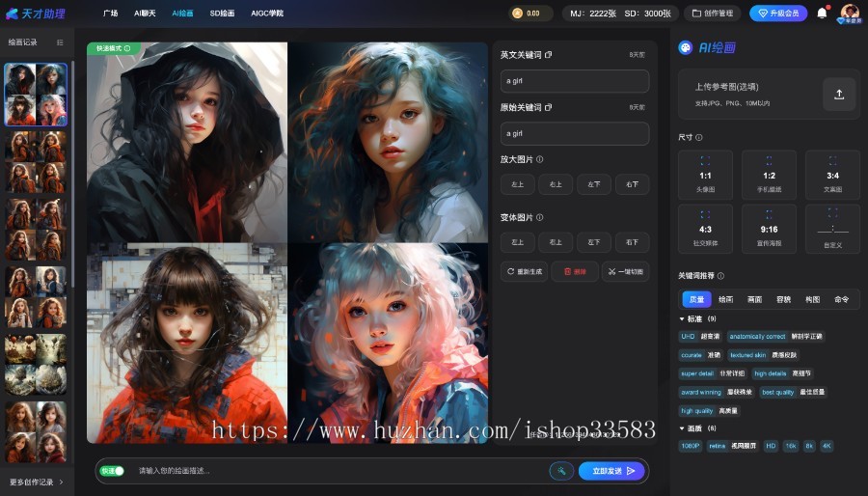Select the 容貌 keyword tab
The width and height of the screenshot is (868, 496).
point(783,299)
